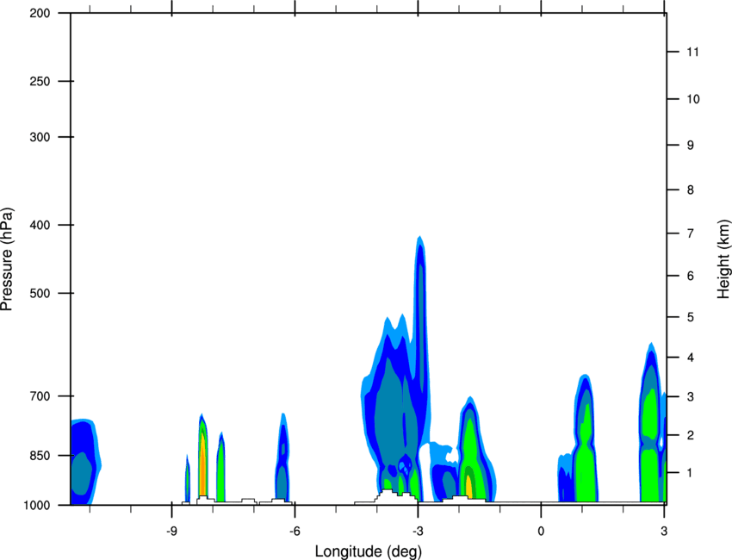Click the yellow core of plume near -2 longitude
Viewport: 732px width, 560px height.
pos(468,487)
